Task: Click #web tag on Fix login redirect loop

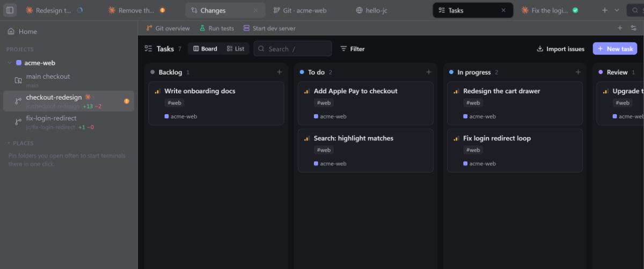Action: tap(473, 150)
